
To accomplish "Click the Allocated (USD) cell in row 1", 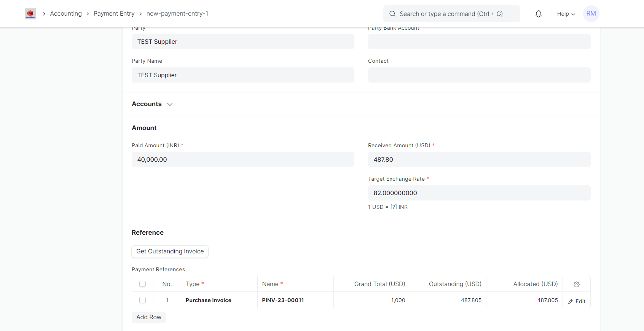I will tap(524, 300).
